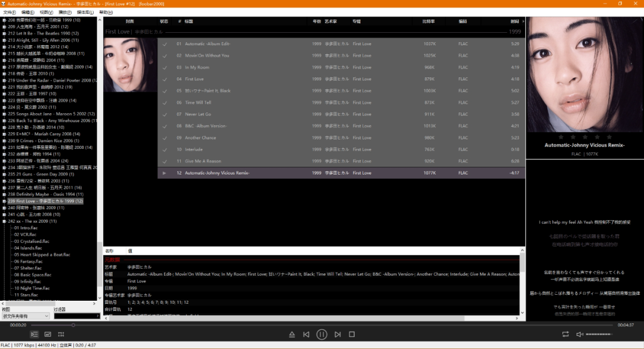Image resolution: width=644 pixels, height=349 pixels.
Task: Click the volume level slider
Action: click(x=599, y=334)
